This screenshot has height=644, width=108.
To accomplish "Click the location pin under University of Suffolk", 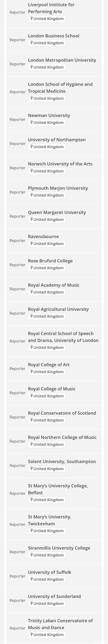I will [32, 579].
